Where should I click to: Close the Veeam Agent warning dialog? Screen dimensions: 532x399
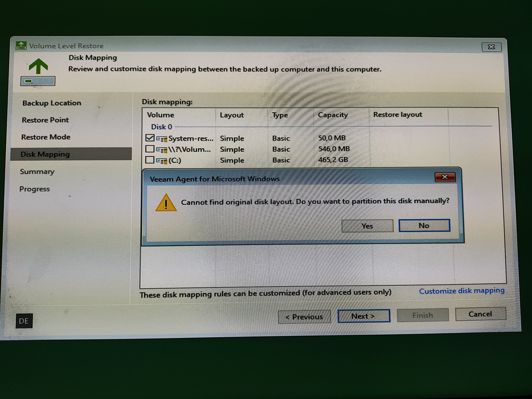point(445,177)
